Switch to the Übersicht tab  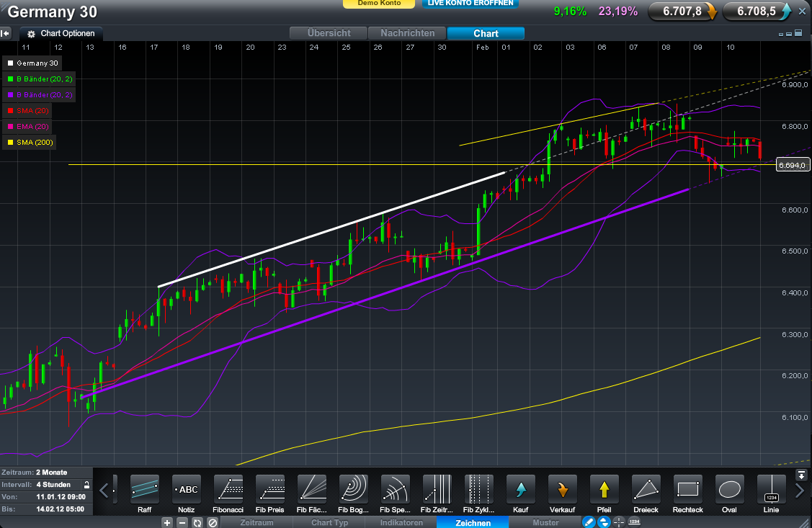click(329, 33)
